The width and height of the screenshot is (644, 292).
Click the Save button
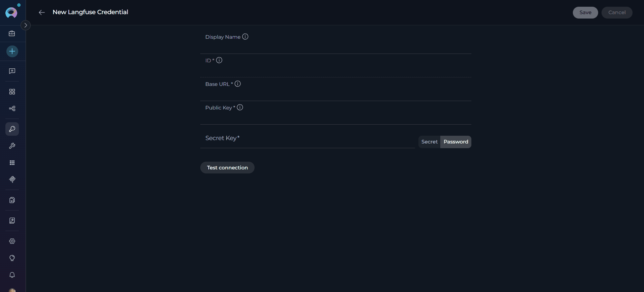click(585, 12)
